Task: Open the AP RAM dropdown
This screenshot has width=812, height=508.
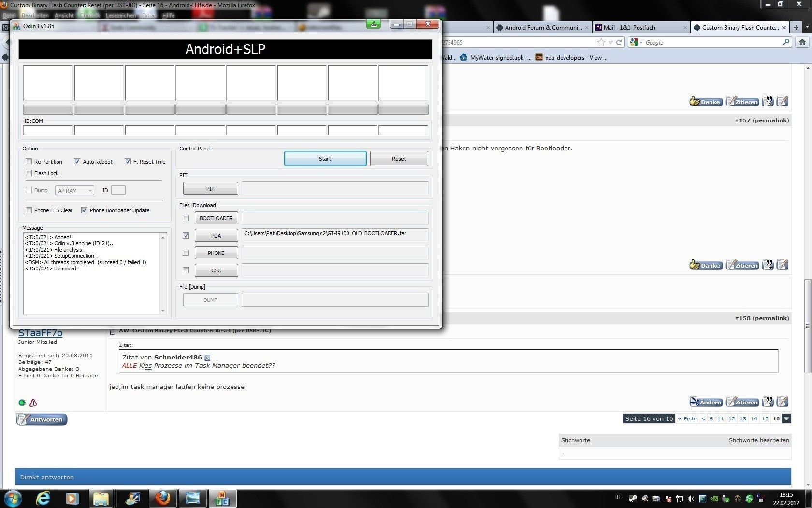Action: [x=74, y=191]
